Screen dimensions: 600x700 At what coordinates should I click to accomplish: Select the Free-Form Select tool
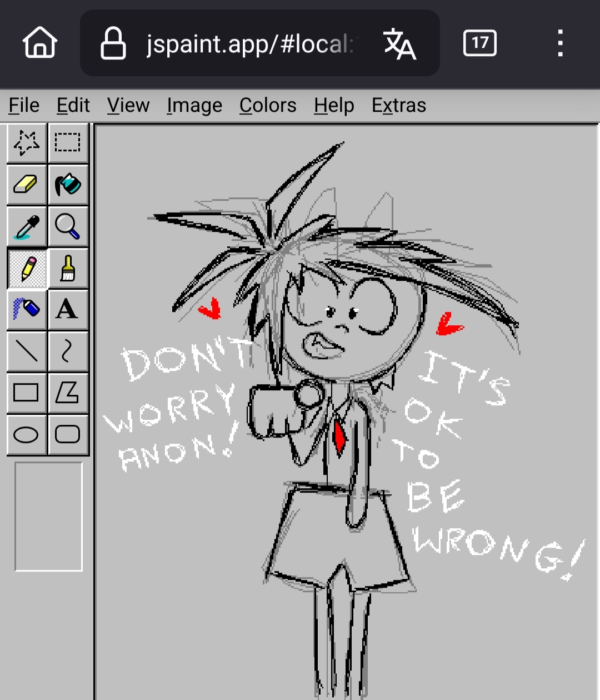point(27,143)
